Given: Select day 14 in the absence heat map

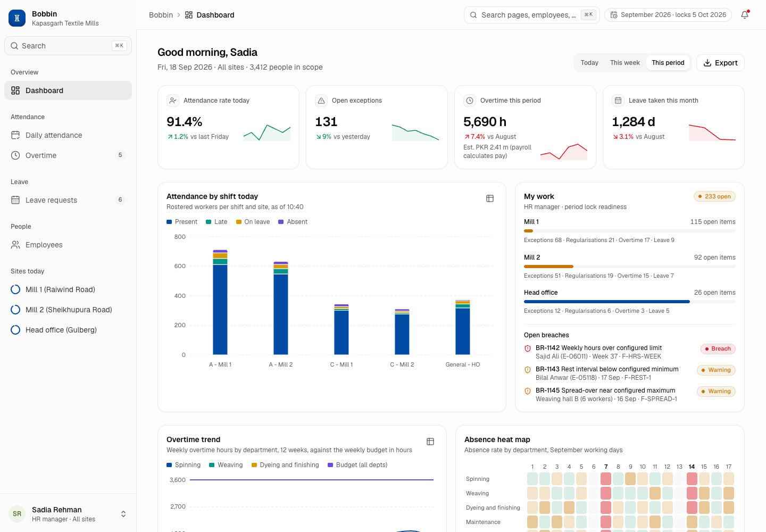Looking at the screenshot, I should pos(692,467).
